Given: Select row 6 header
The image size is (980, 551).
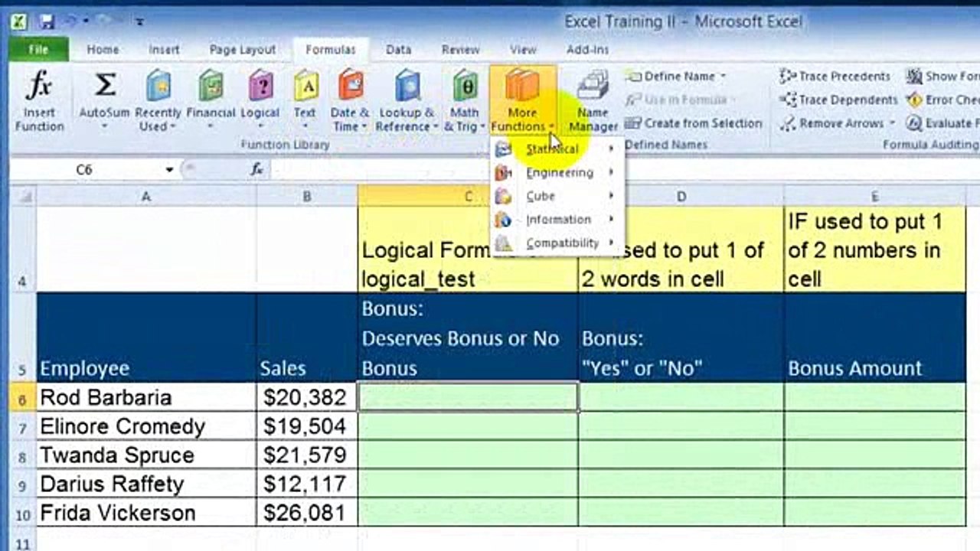Looking at the screenshot, I should coord(23,397).
